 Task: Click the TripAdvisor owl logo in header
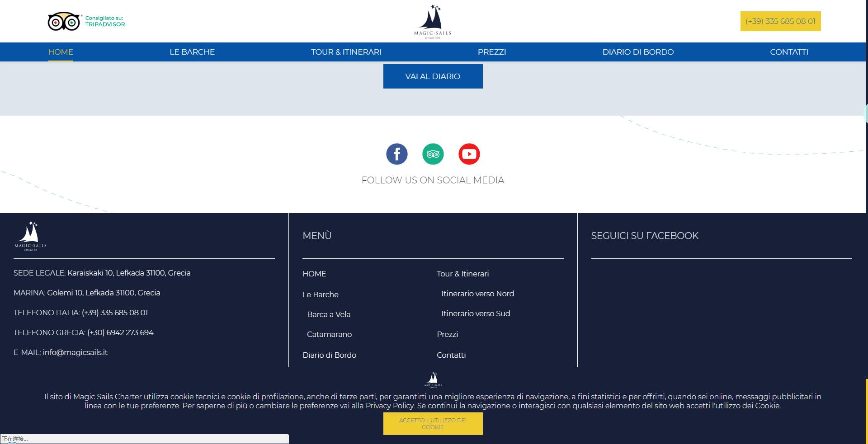click(x=64, y=21)
